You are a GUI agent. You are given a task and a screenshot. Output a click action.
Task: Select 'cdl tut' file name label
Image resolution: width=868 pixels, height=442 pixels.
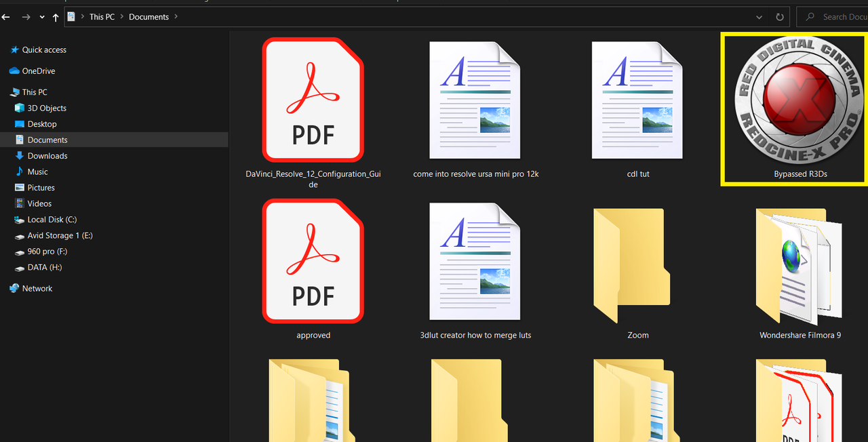(638, 174)
